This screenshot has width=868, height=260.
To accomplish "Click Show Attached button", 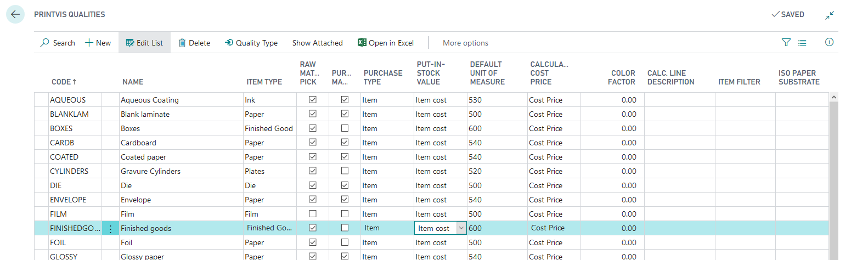I will click(x=317, y=43).
